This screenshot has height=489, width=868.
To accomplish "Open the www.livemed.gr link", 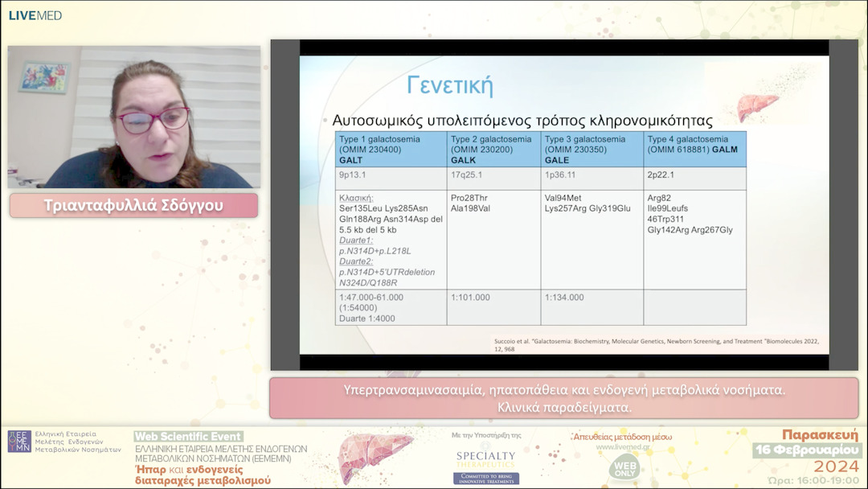I will [x=623, y=447].
